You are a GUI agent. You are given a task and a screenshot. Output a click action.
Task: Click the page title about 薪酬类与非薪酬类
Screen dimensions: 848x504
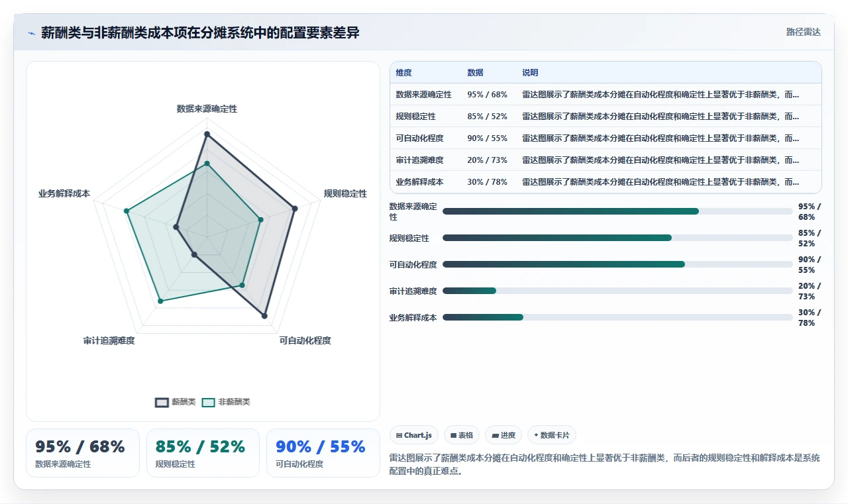coord(200,32)
